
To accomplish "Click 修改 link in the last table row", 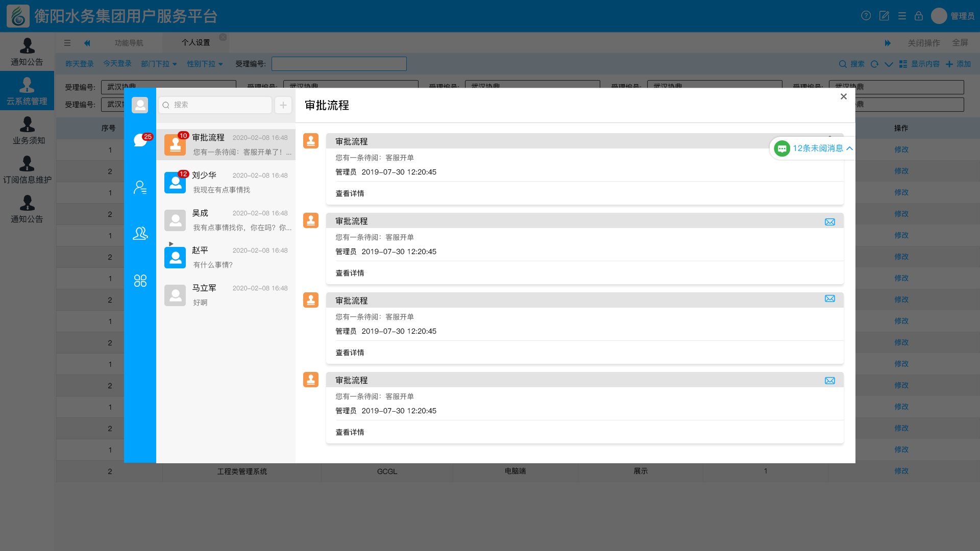I will (901, 471).
